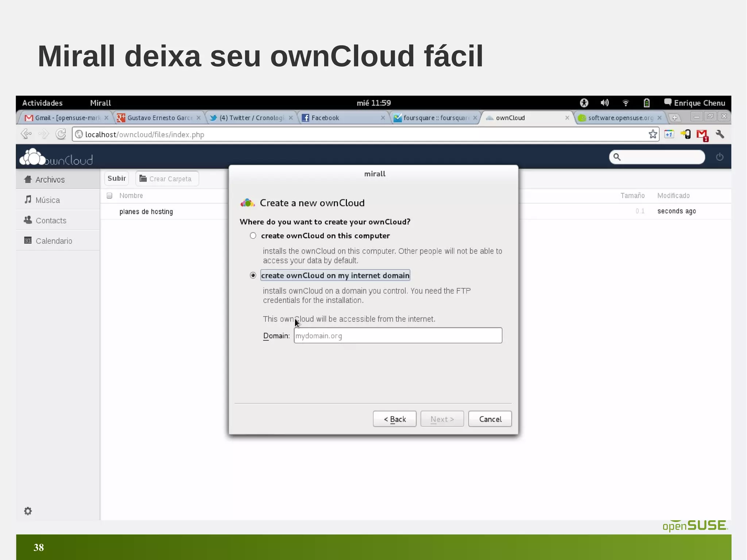Select create ownCloud on this computer

coord(253,236)
